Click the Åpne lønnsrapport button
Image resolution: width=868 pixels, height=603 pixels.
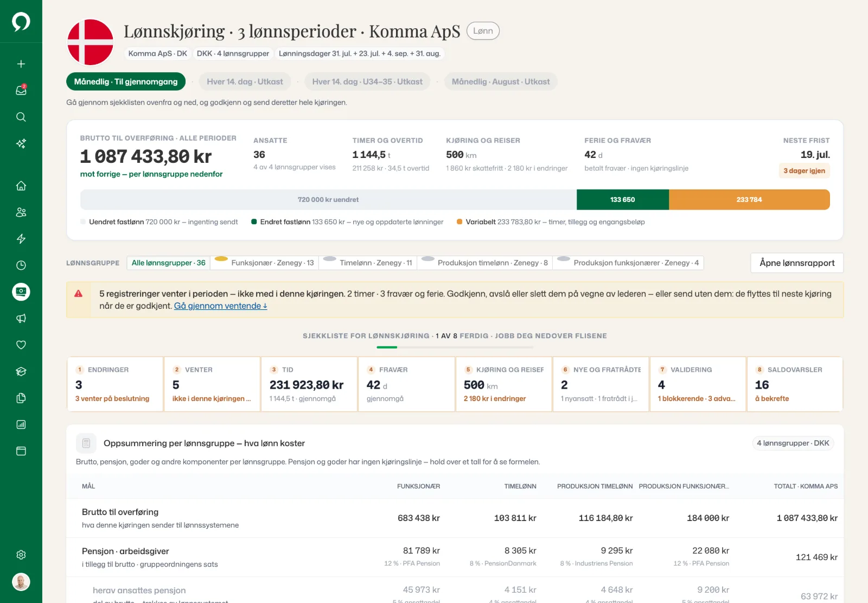[x=797, y=263]
